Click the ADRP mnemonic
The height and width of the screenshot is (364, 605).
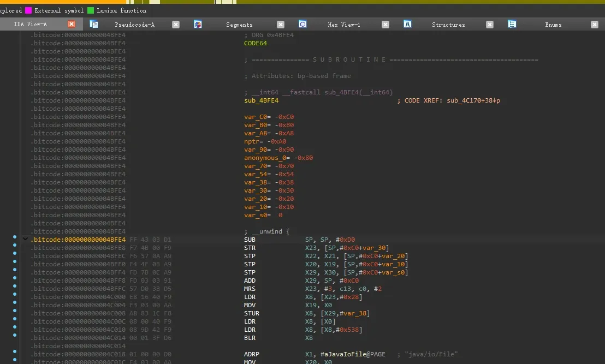click(x=252, y=354)
